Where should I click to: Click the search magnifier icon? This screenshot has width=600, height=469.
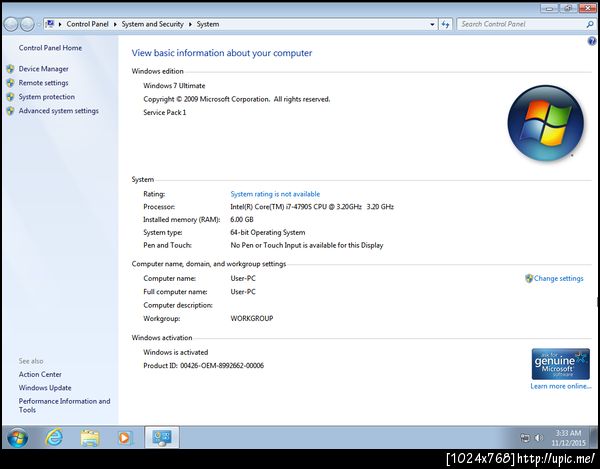click(x=590, y=24)
